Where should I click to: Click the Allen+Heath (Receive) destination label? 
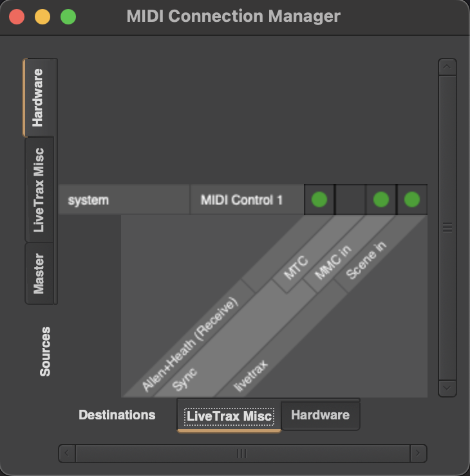191,344
